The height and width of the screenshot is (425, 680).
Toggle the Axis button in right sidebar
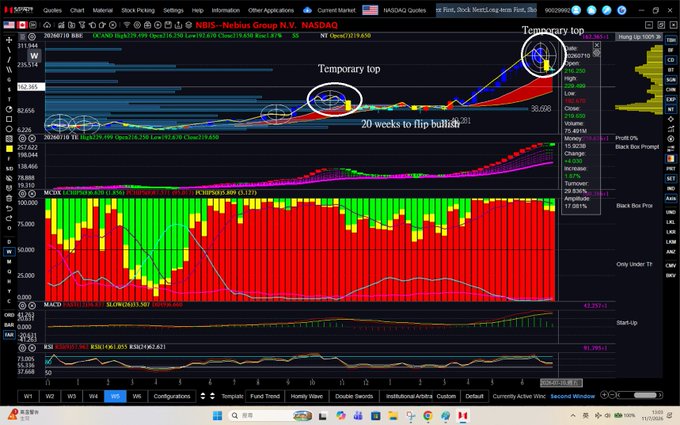[x=671, y=198]
